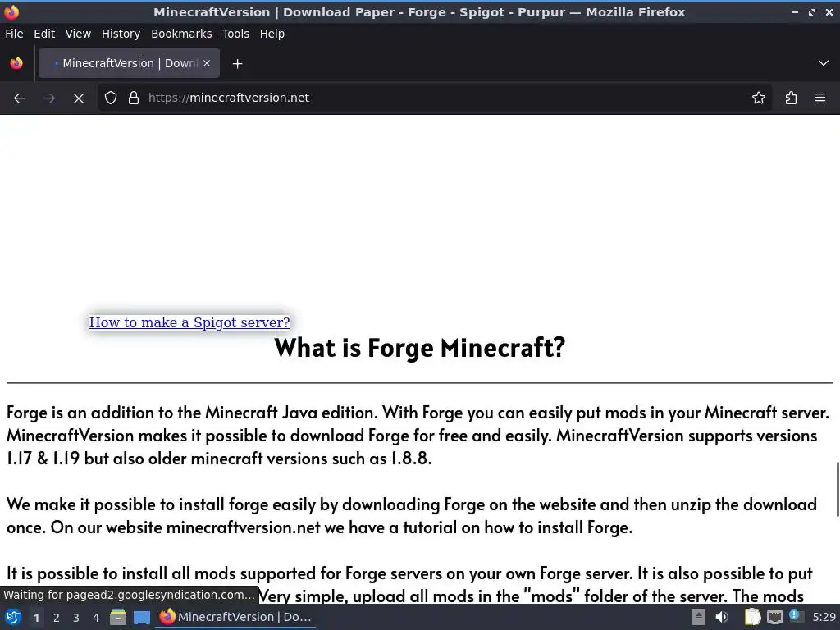Open the Extensions puzzle icon
Image resolution: width=840 pixels, height=630 pixels.
pos(791,98)
